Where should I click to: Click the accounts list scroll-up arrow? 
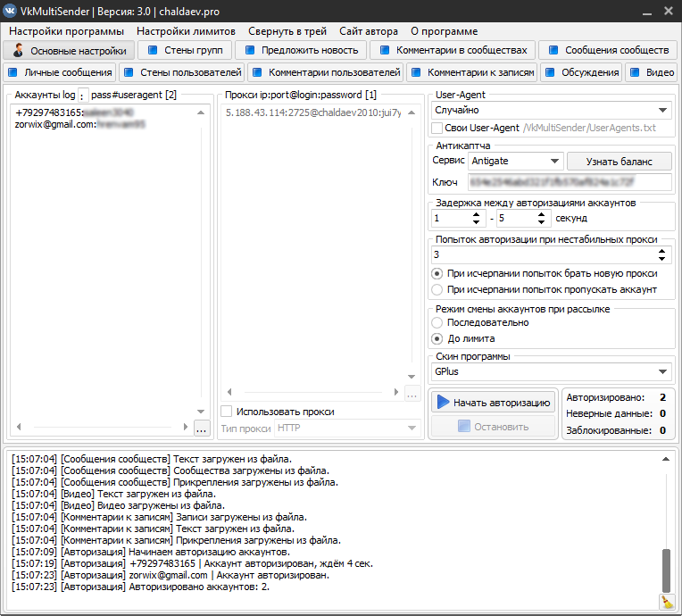pyautogui.click(x=201, y=112)
